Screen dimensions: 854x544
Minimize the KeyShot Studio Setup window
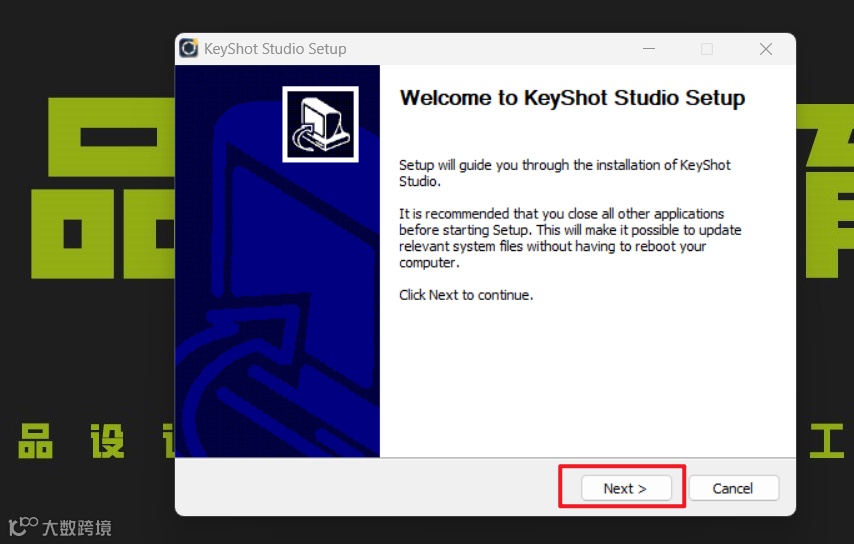[x=649, y=48]
